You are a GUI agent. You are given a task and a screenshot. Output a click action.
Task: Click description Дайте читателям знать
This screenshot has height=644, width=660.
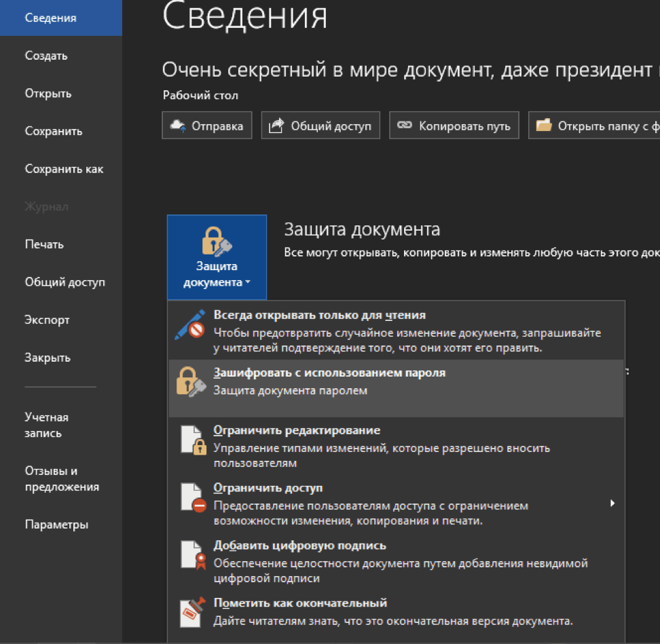pyautogui.click(x=393, y=621)
